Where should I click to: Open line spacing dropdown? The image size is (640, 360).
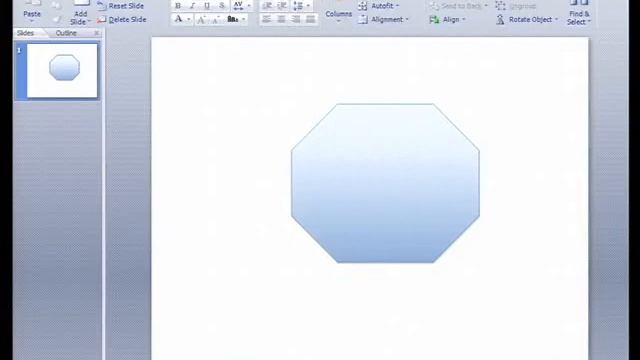[302, 6]
